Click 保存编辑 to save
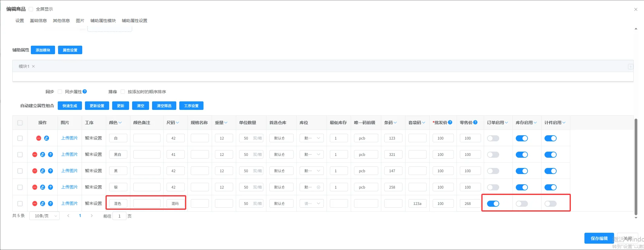 [x=599, y=238]
